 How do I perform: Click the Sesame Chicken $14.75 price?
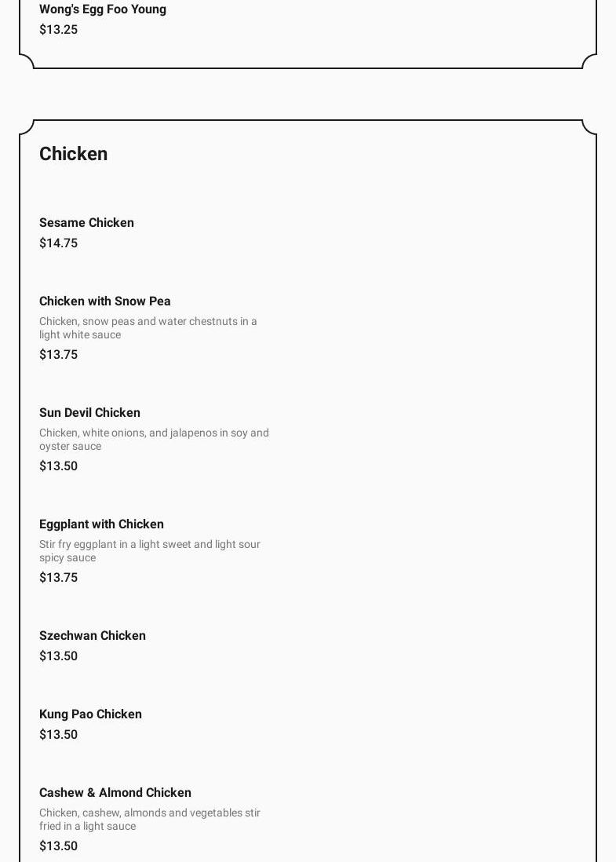click(x=58, y=243)
